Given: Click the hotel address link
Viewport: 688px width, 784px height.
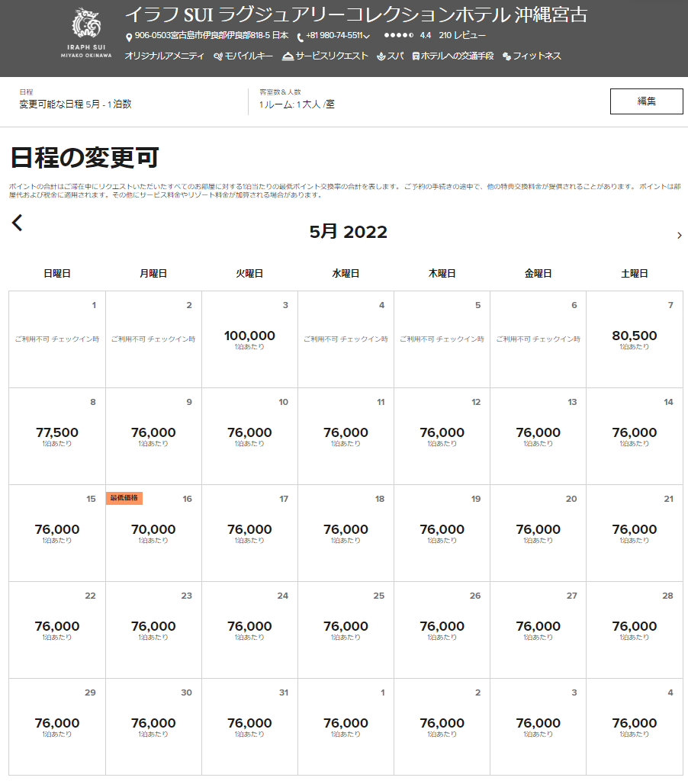Looking at the screenshot, I should 211,35.
